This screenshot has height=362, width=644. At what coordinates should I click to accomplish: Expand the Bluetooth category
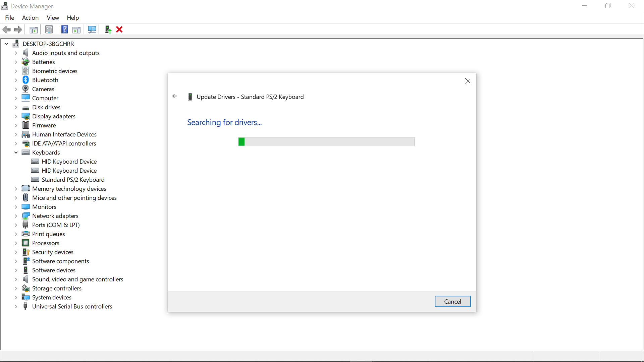[x=16, y=80]
